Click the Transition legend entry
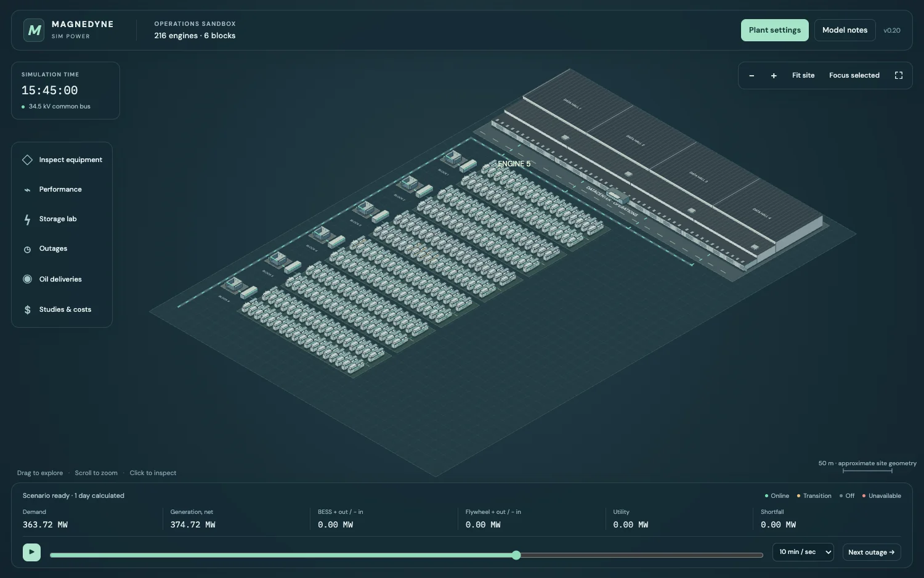Screen dimensions: 924x578 (814, 496)
